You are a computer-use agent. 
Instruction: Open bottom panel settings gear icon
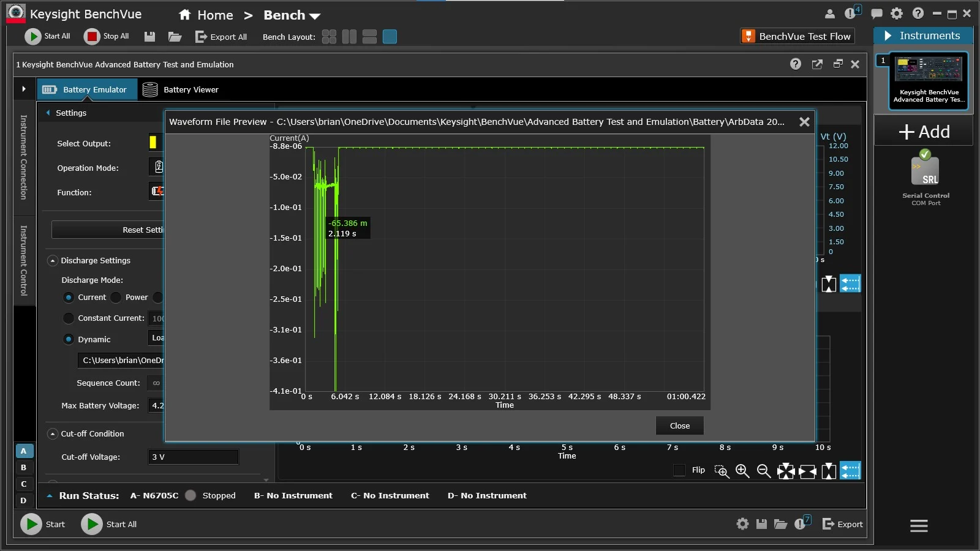[x=742, y=524]
